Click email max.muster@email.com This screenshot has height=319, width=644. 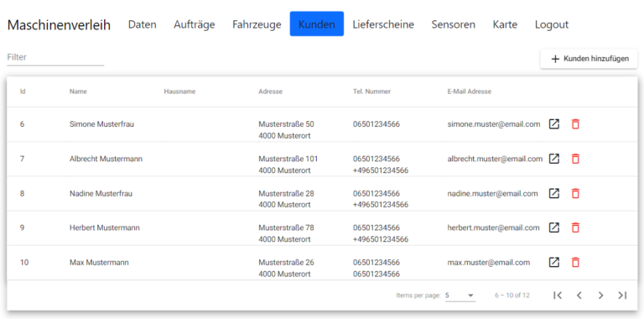(x=489, y=262)
